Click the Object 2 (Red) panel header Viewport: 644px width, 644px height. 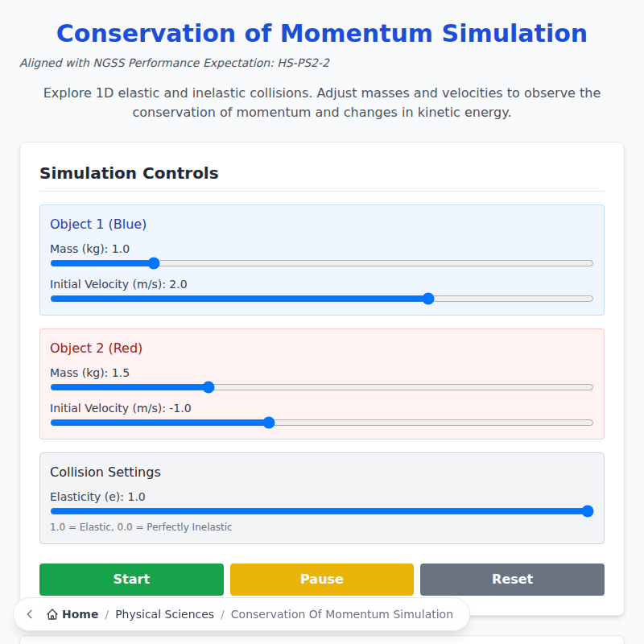96,348
